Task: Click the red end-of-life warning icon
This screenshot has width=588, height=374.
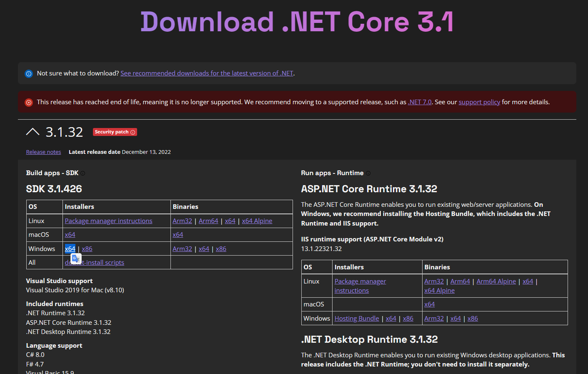Action: [x=29, y=103]
